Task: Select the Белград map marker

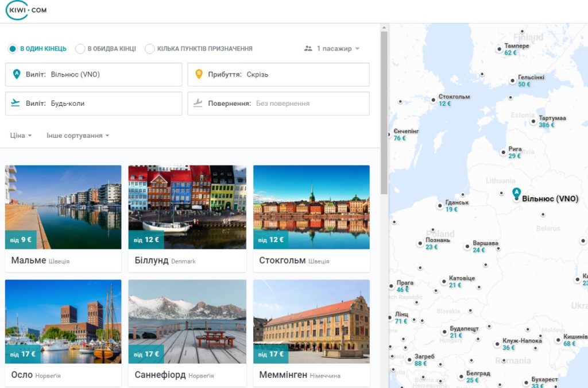Action: coord(461,377)
